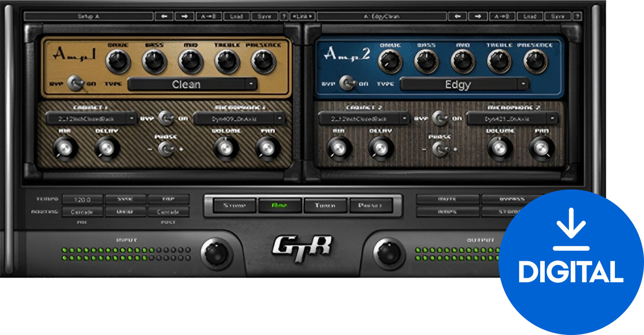This screenshot has width=644, height=335.
Task: Adjust the Amp 2 Bass knob
Action: [427, 62]
